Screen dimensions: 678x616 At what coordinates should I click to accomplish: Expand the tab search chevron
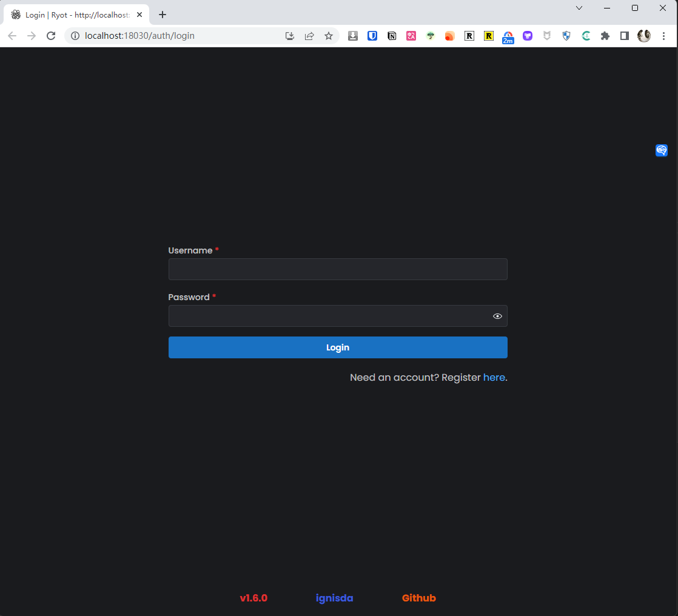click(x=579, y=8)
